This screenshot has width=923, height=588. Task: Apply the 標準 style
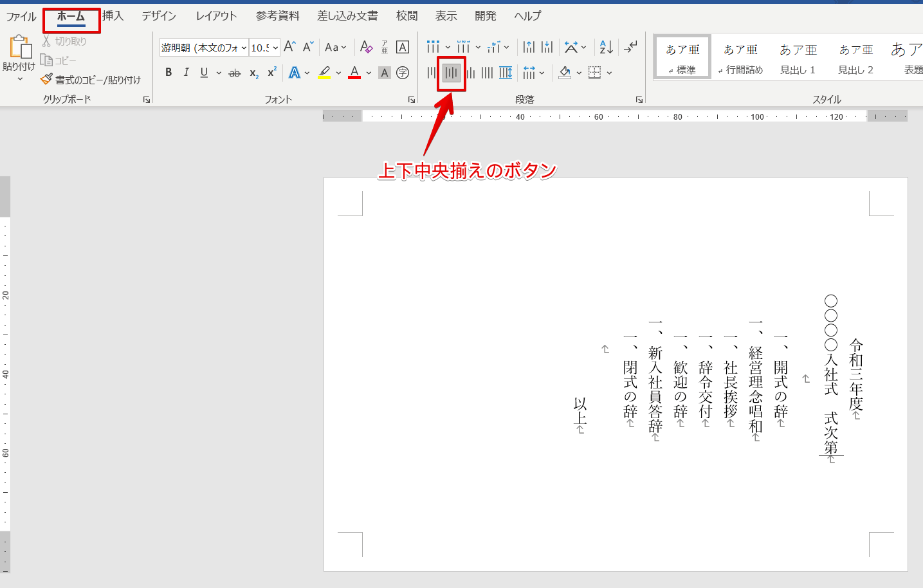click(x=682, y=57)
